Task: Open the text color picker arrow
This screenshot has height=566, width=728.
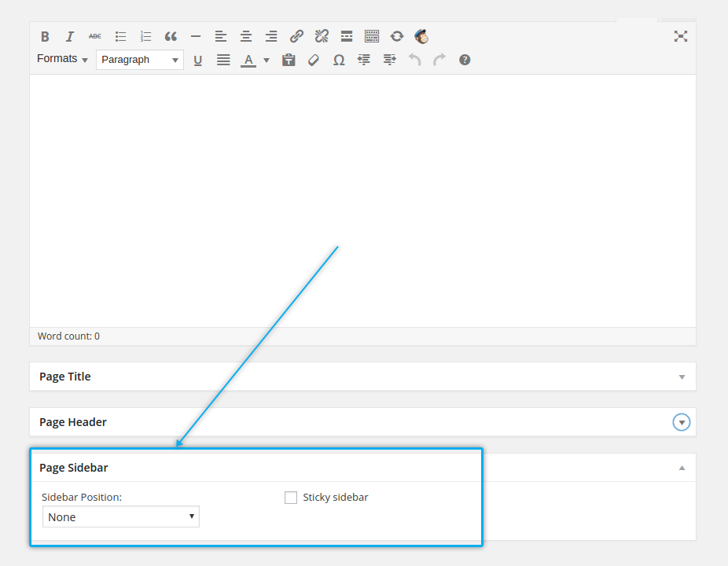Action: (x=267, y=61)
